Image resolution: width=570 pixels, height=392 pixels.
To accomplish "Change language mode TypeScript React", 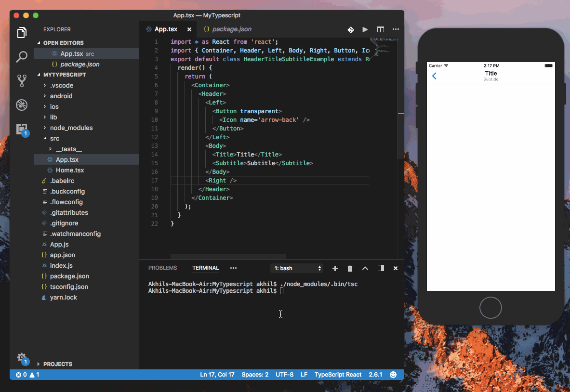I will pos(338,375).
